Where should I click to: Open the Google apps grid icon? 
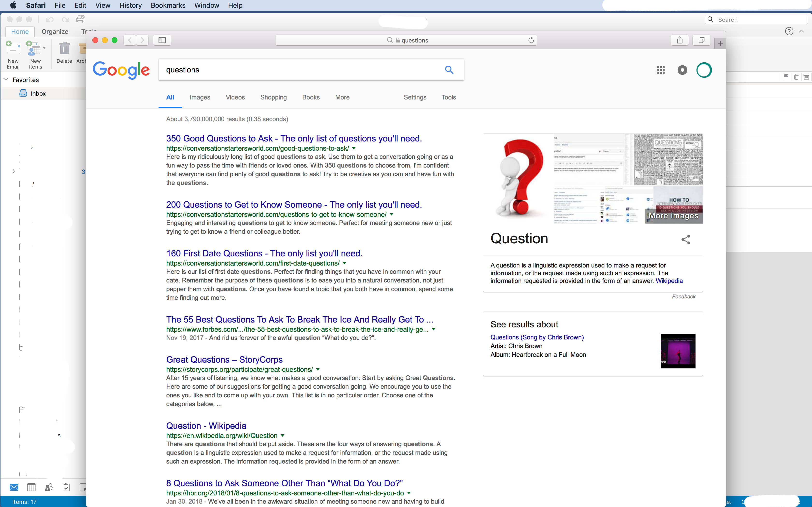tap(660, 70)
